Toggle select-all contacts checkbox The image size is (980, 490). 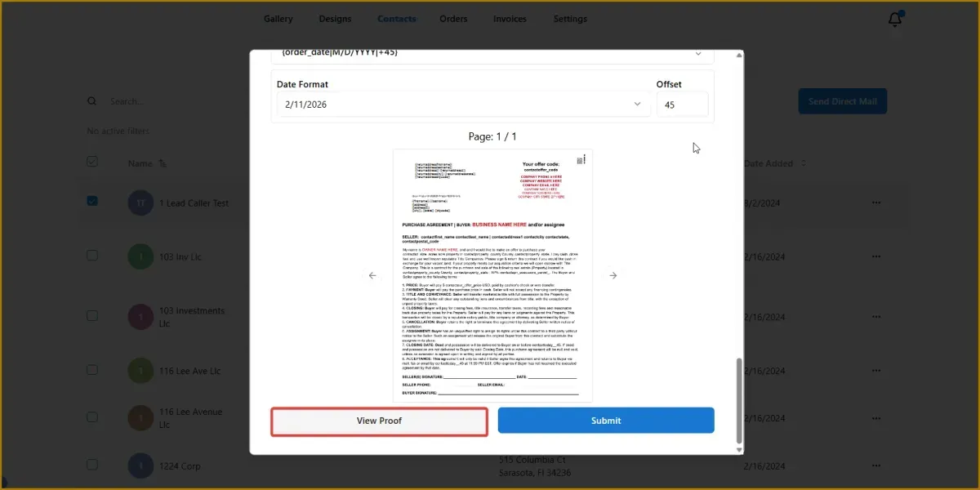click(x=92, y=162)
